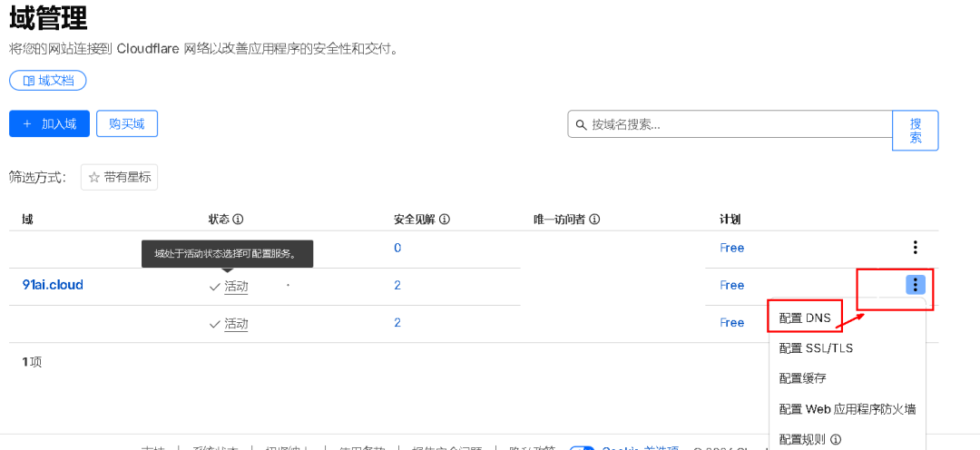Screen dimensions: 980x450
Task: Click the 域管理 page heading
Action: tap(48, 18)
